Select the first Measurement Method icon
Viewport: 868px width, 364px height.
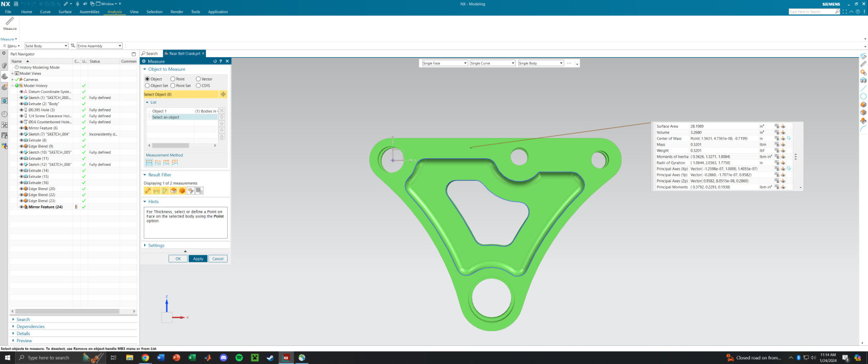coord(149,163)
